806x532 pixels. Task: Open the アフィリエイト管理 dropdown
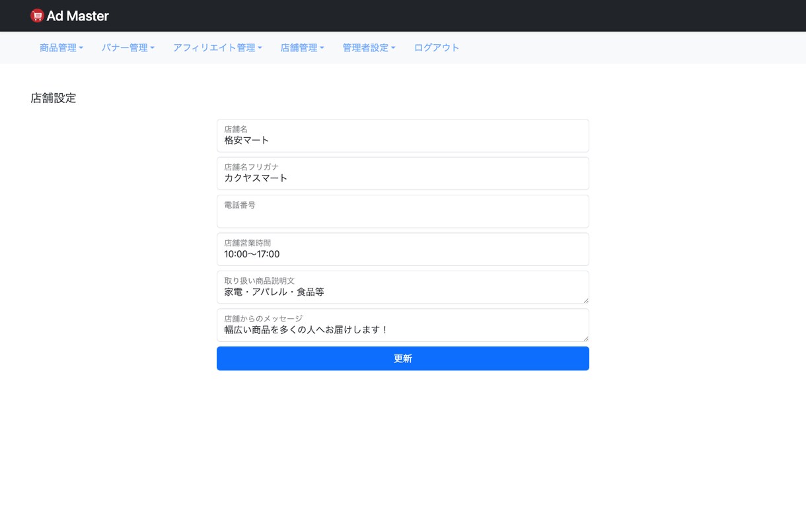(217, 48)
